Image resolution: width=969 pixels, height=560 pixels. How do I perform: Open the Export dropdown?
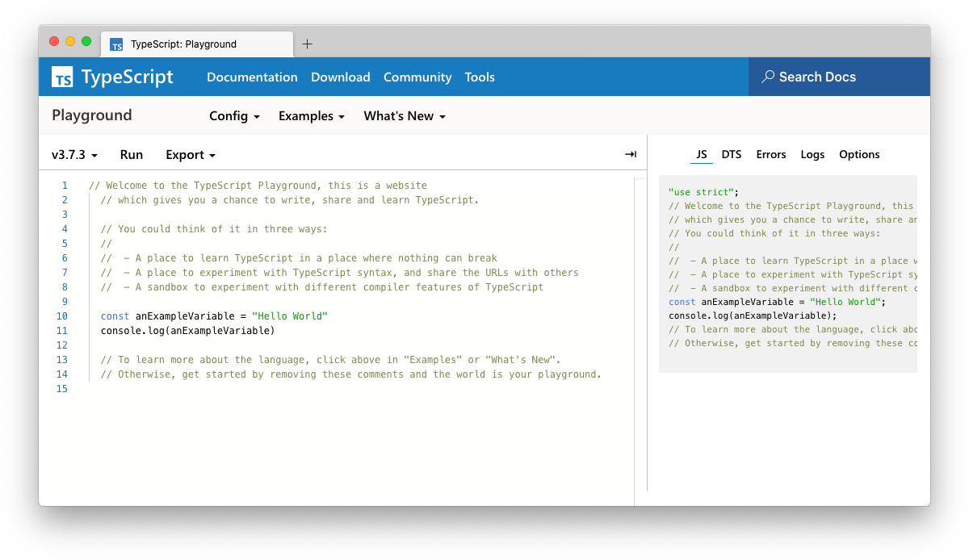190,154
